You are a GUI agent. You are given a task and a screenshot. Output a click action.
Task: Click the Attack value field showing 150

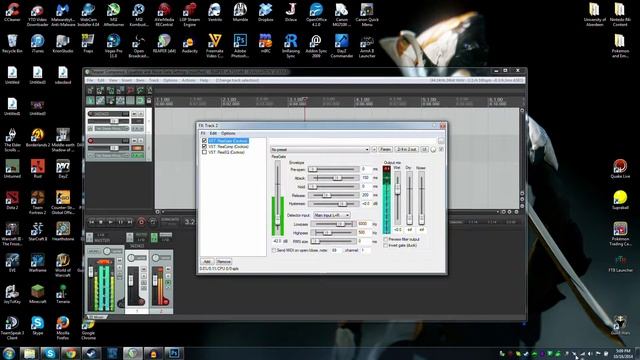point(366,178)
